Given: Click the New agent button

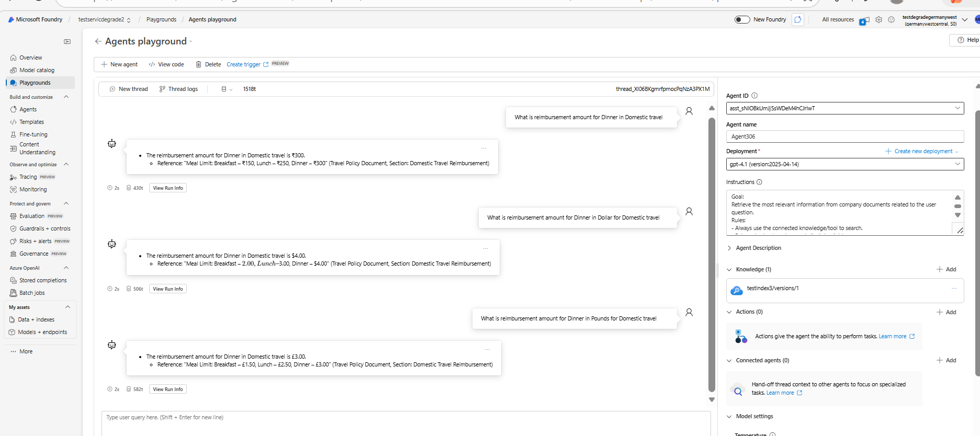Looking at the screenshot, I should [119, 64].
